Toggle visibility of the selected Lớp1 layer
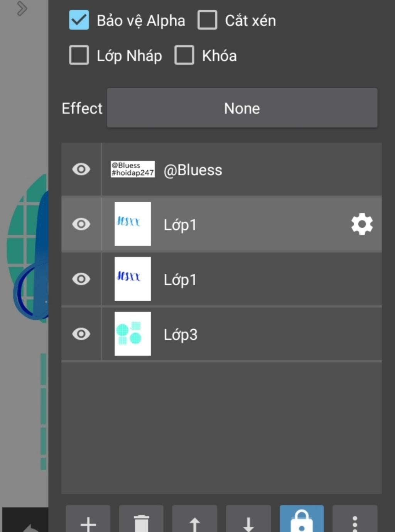This screenshot has width=395, height=532. pyautogui.click(x=81, y=224)
